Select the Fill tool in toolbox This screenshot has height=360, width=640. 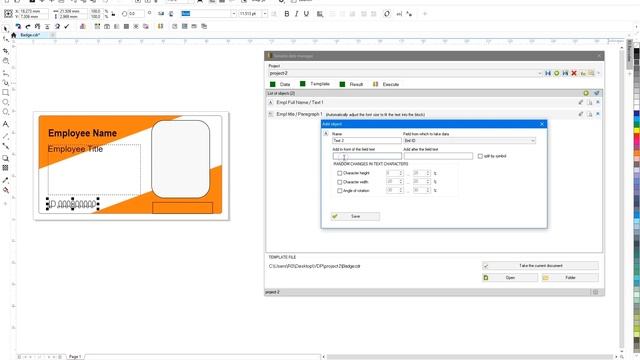tap(5, 190)
